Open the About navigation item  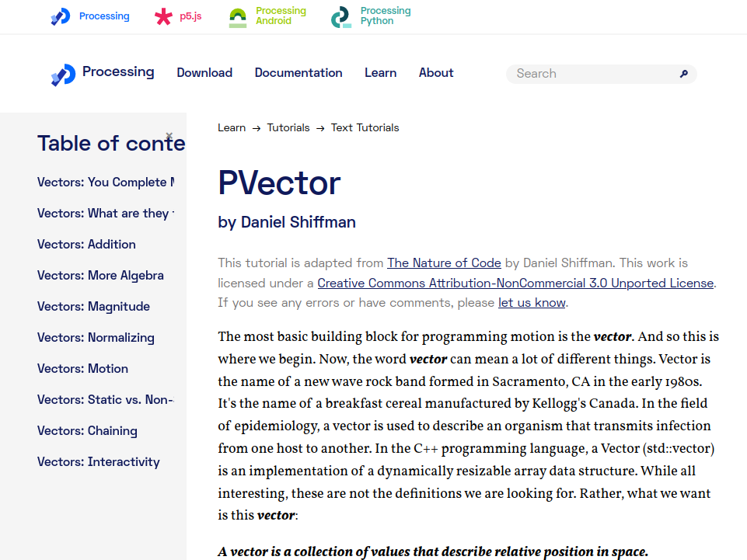(x=436, y=73)
